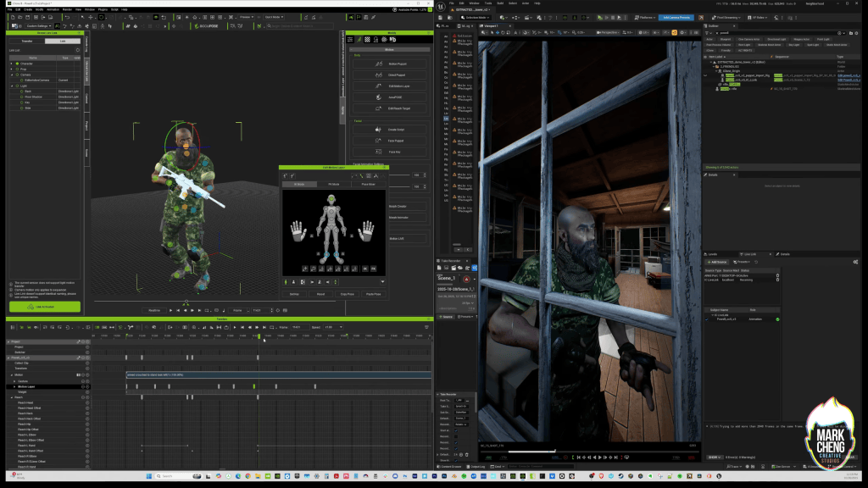868x488 pixels.
Task: Expand the Character row in Link List
Action: tap(12, 64)
